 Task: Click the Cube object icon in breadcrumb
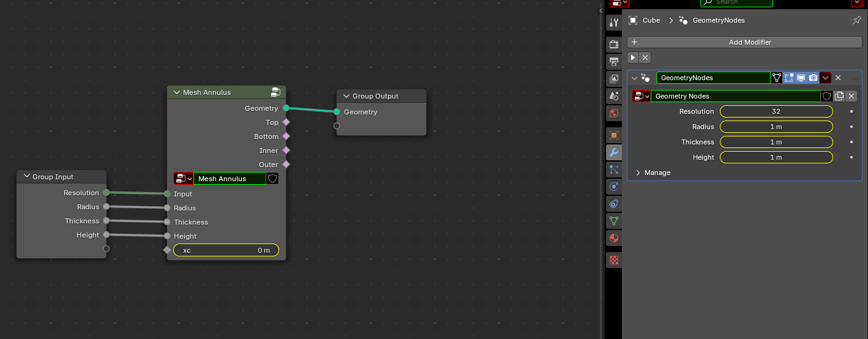633,20
